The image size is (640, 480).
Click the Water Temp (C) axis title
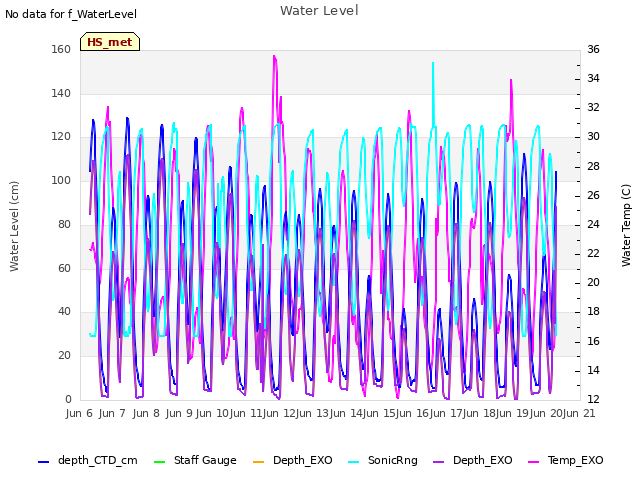[626, 226]
